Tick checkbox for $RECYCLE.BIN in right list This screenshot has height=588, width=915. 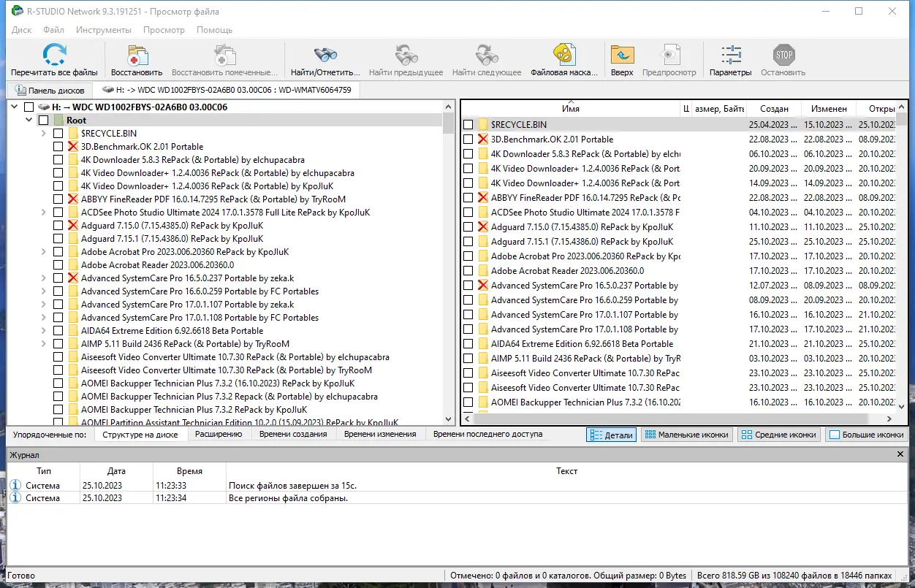point(468,125)
